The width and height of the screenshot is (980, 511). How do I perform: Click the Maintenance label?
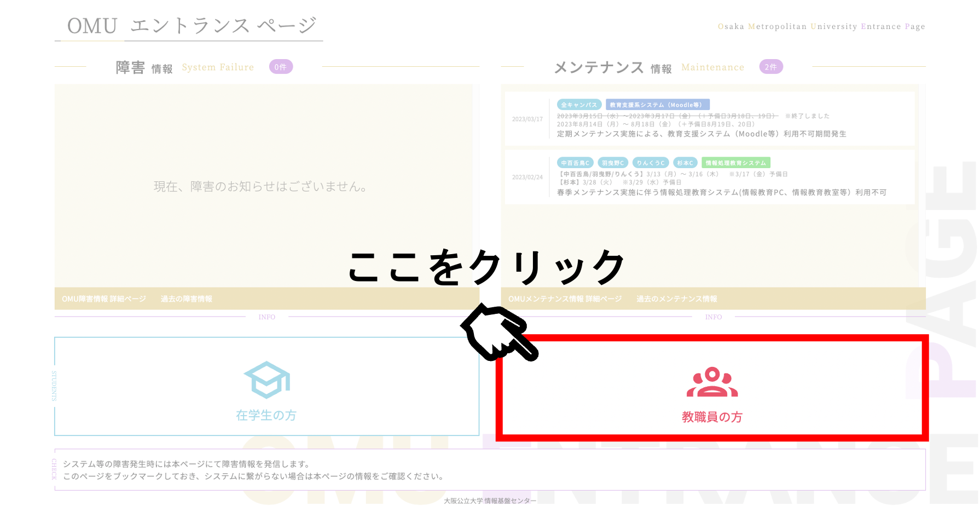pyautogui.click(x=713, y=67)
